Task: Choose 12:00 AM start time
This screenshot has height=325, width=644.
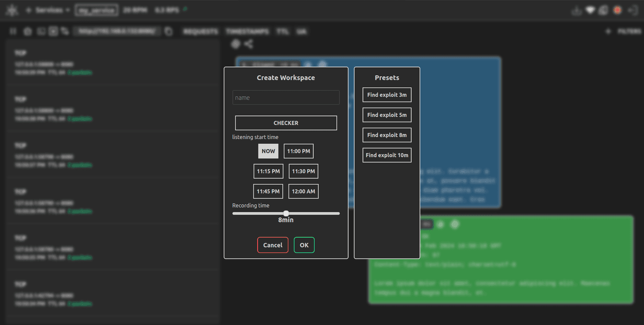Action: click(x=303, y=191)
